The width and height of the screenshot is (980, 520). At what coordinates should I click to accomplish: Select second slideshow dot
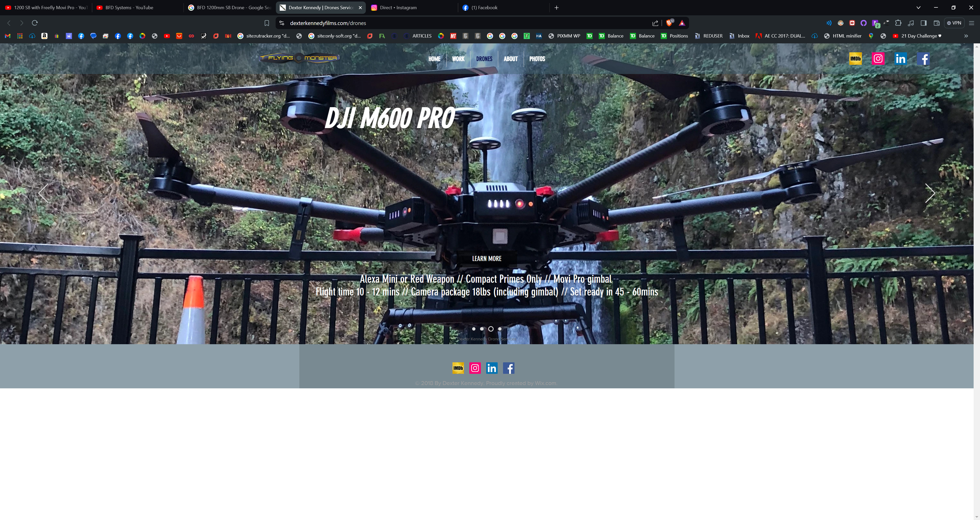482,329
